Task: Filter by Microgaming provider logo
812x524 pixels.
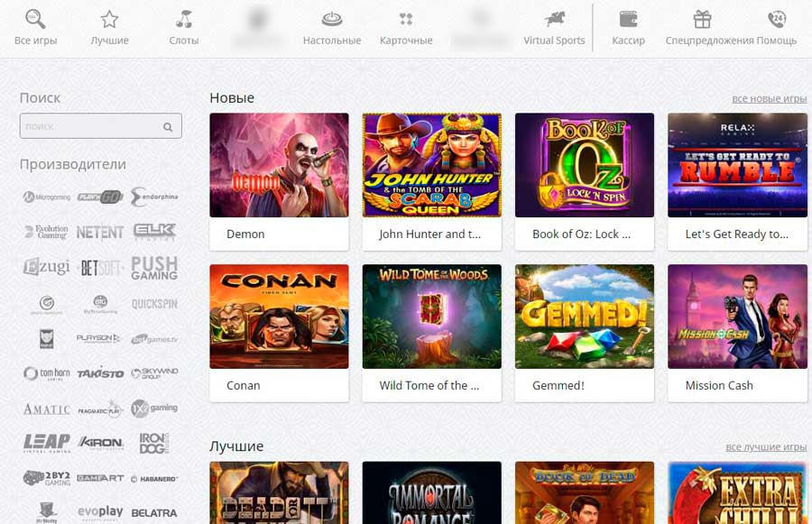Action: [47, 197]
